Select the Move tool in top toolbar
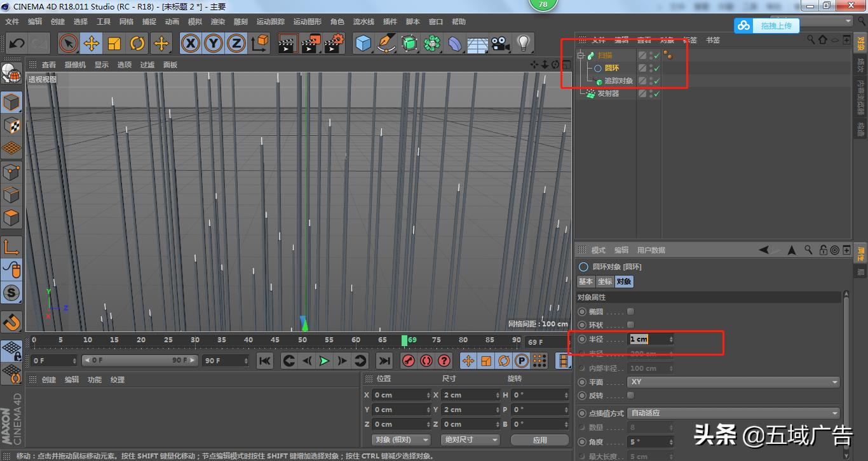 92,44
